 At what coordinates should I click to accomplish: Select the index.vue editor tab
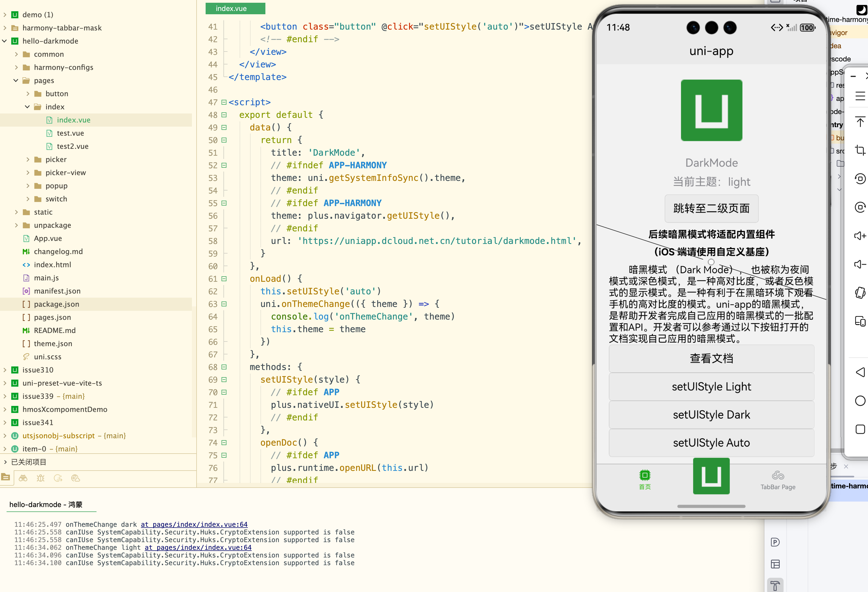click(235, 8)
